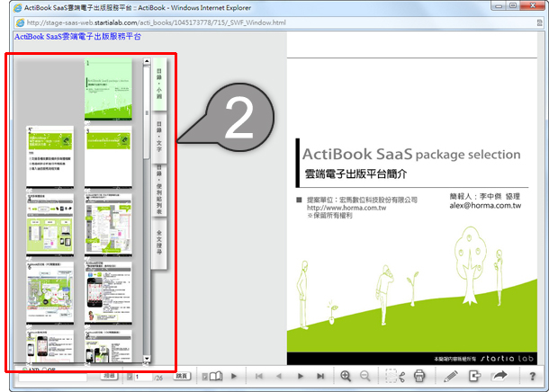Select the OR search radio button
549x392 pixels.
pyautogui.click(x=44, y=370)
